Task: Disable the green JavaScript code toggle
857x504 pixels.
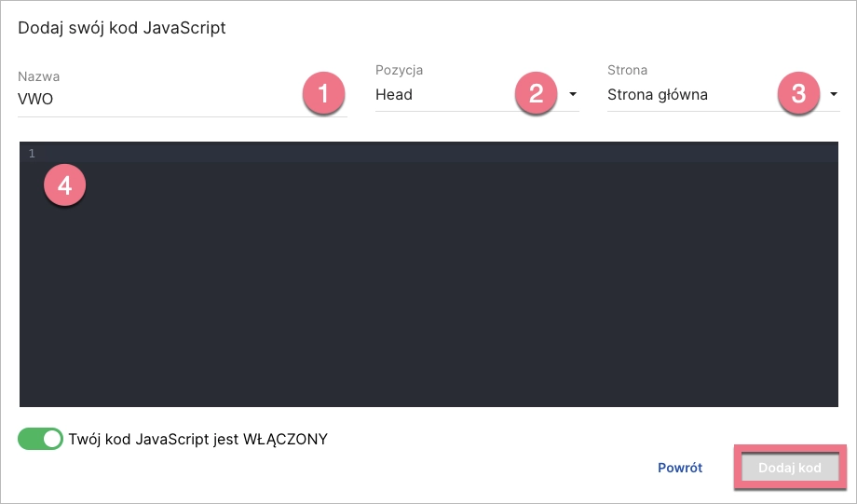Action: 41,439
